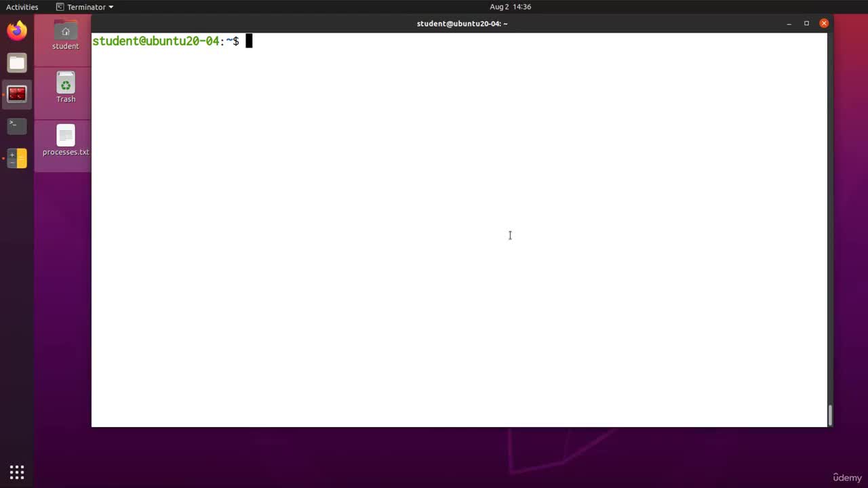This screenshot has height=488, width=868.
Task: Open the Files manager in dock
Action: 17,63
